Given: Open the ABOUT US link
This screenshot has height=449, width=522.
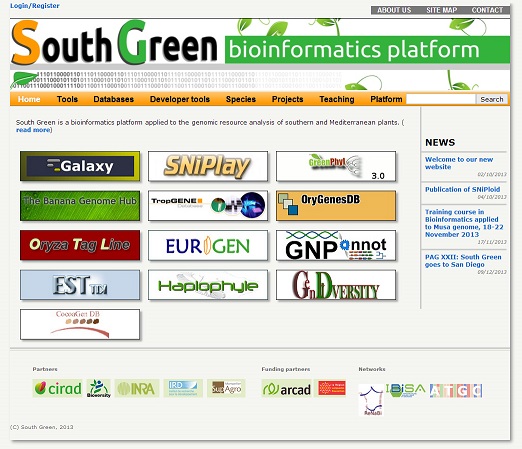Looking at the screenshot, I should [394, 10].
